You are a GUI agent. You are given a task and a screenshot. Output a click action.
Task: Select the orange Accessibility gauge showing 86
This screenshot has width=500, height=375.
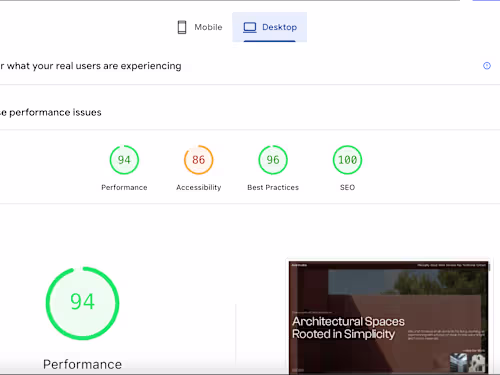pyautogui.click(x=199, y=160)
